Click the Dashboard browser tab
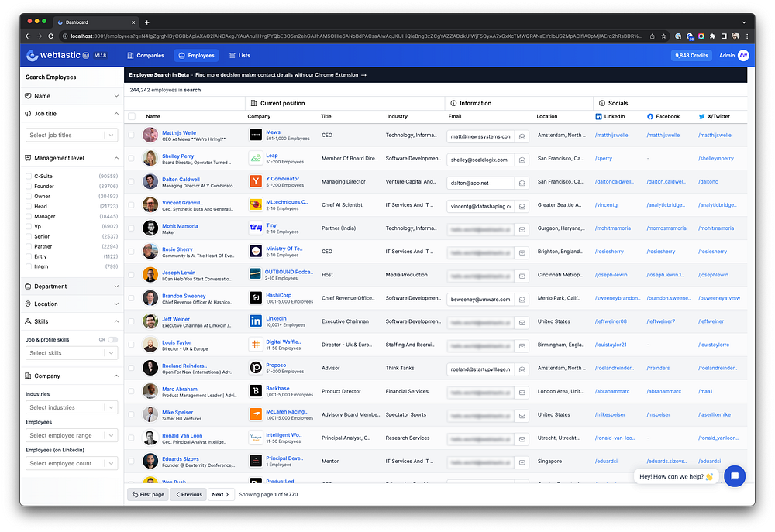 click(96, 22)
